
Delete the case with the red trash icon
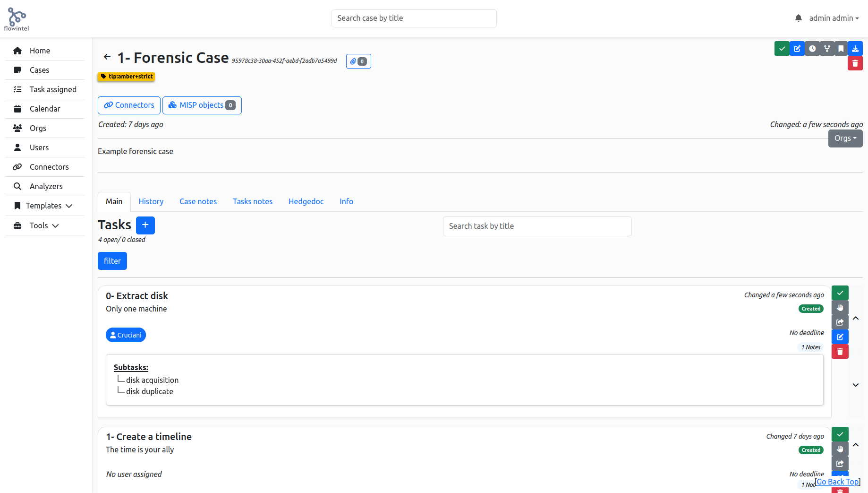(855, 63)
